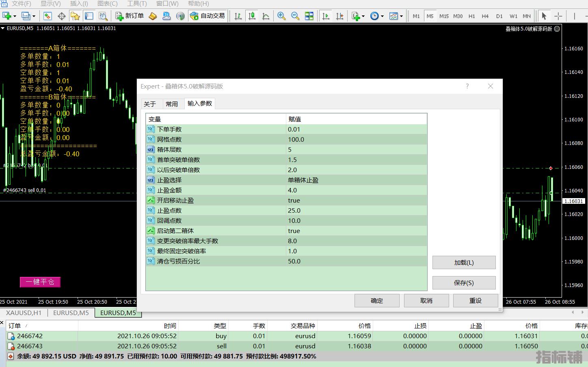Zoom out of the chart
This screenshot has width=588, height=367.
click(x=295, y=16)
